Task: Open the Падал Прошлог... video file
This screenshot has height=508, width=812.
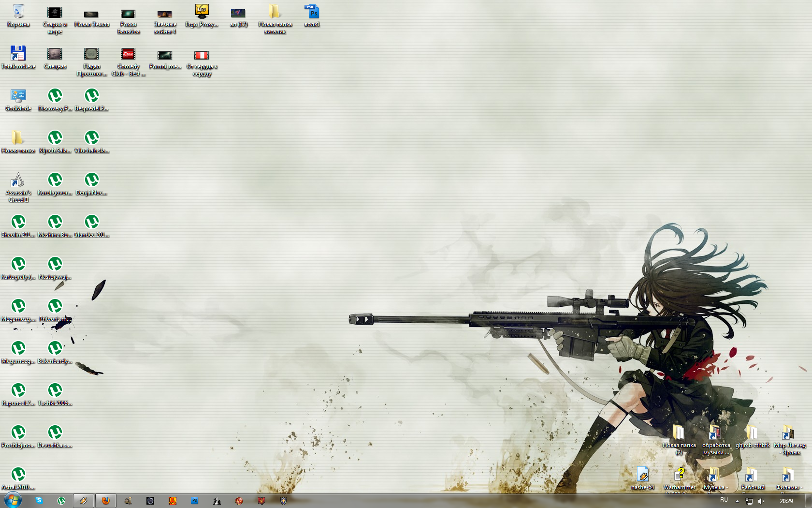Action: tap(92, 61)
